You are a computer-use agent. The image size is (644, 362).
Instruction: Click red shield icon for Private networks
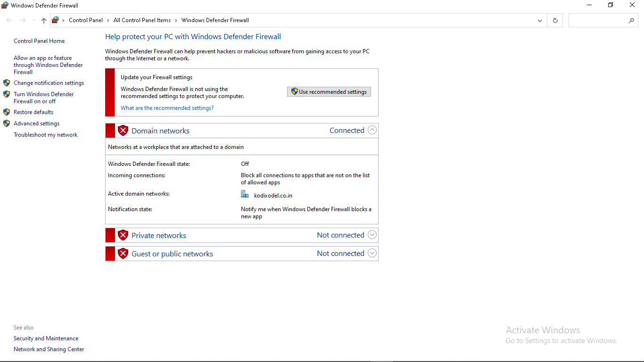coord(123,235)
